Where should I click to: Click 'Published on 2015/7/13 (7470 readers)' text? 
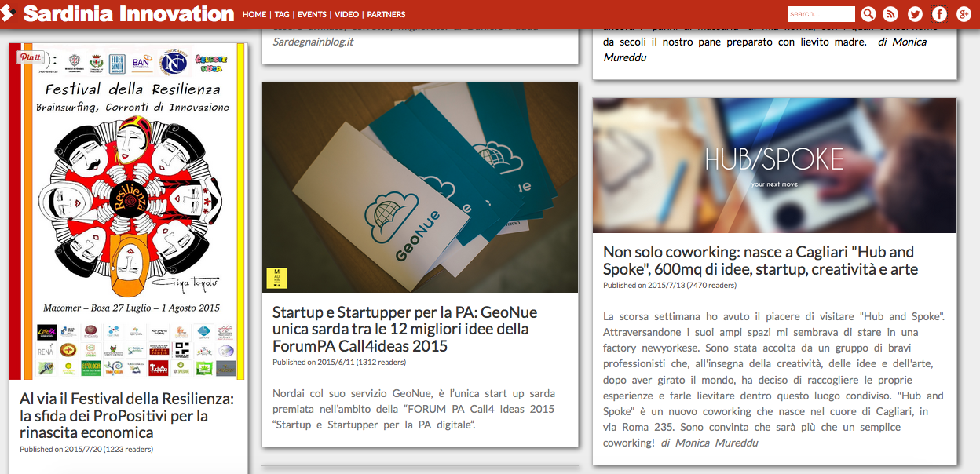point(670,286)
